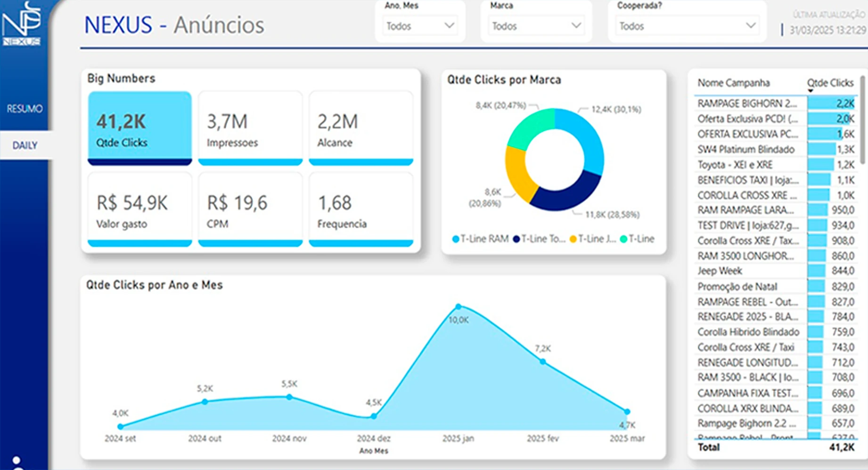This screenshot has width=868, height=470.
Task: Click the sort arrow under Qtde Clicks
Action: (811, 91)
